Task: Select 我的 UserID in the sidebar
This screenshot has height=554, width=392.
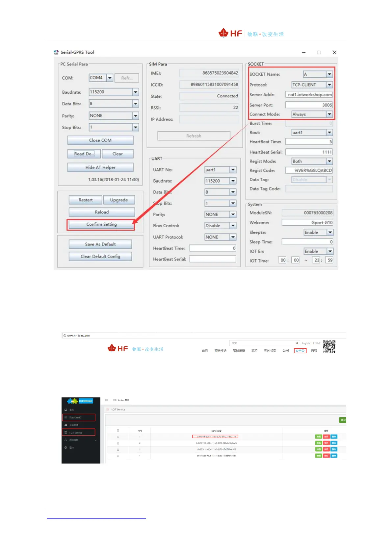Action: (79, 417)
